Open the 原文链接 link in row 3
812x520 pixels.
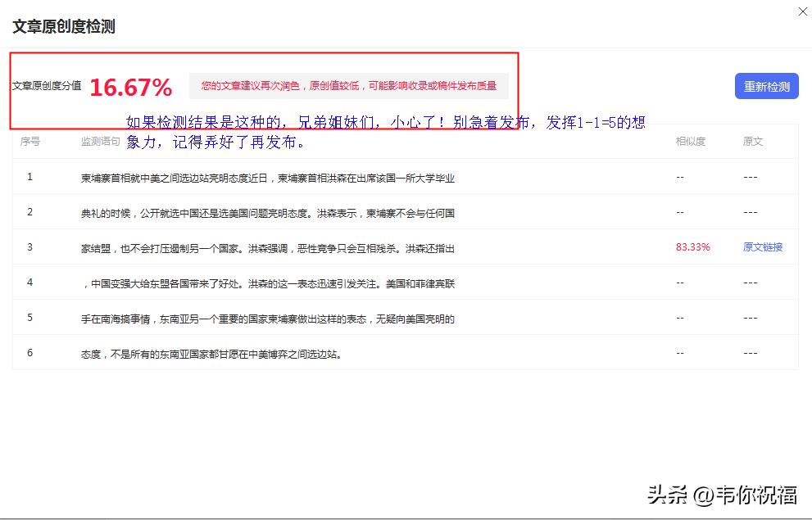tap(762, 247)
